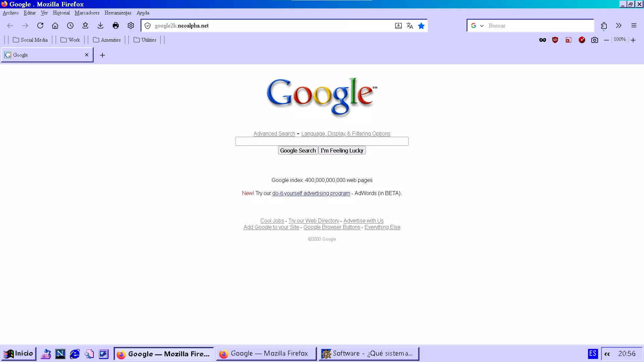This screenshot has height=362, width=644.
Task: Launch Netscape icon in quick launch
Action: click(60, 354)
